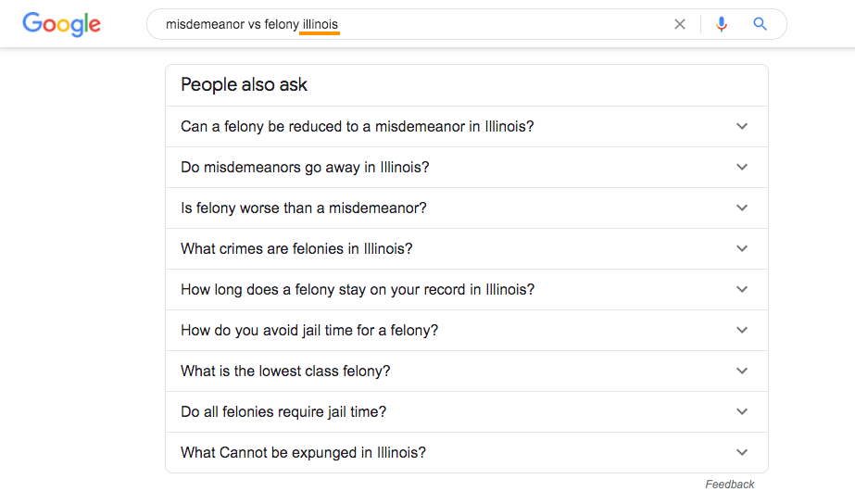Start voice search with microphone icon
The image size is (855, 504).
click(722, 24)
